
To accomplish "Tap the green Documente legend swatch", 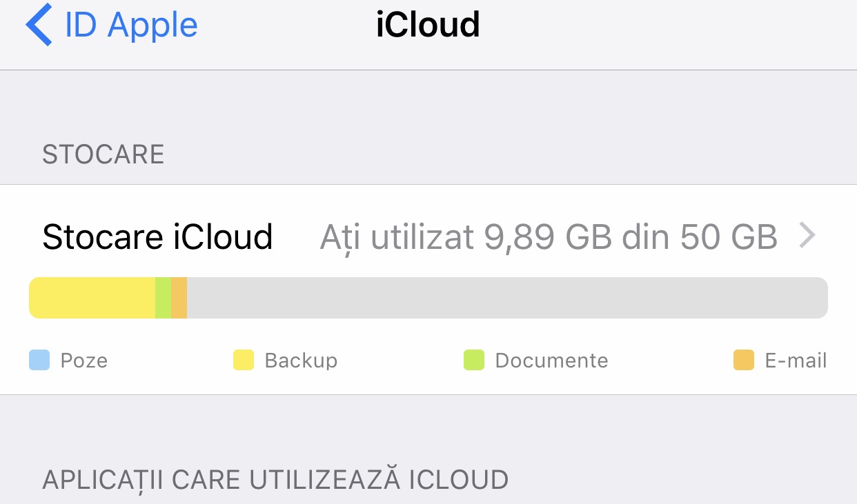I will click(x=474, y=360).
